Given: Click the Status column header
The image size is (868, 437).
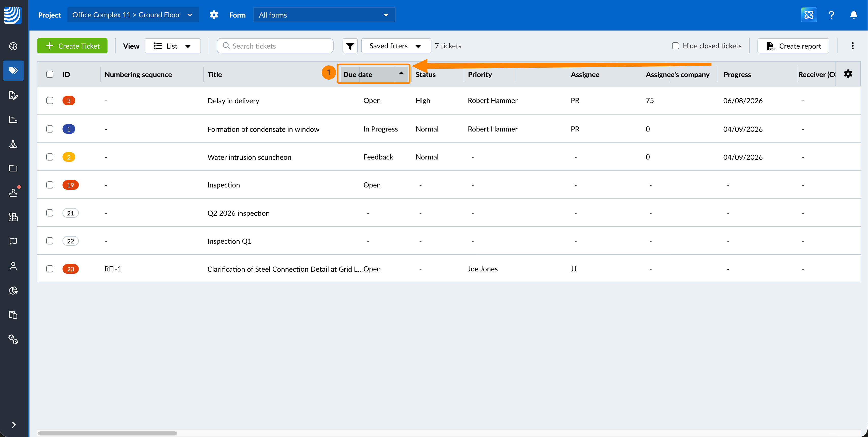Looking at the screenshot, I should tap(426, 75).
